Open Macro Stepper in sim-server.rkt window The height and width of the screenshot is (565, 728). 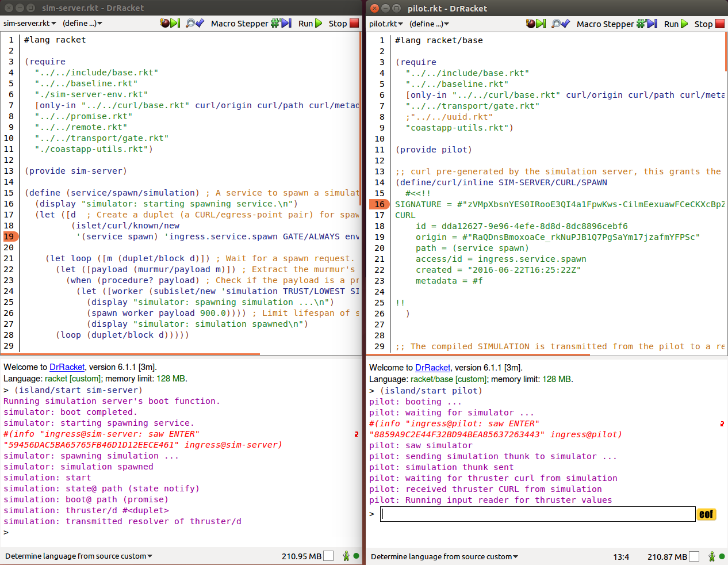point(251,23)
